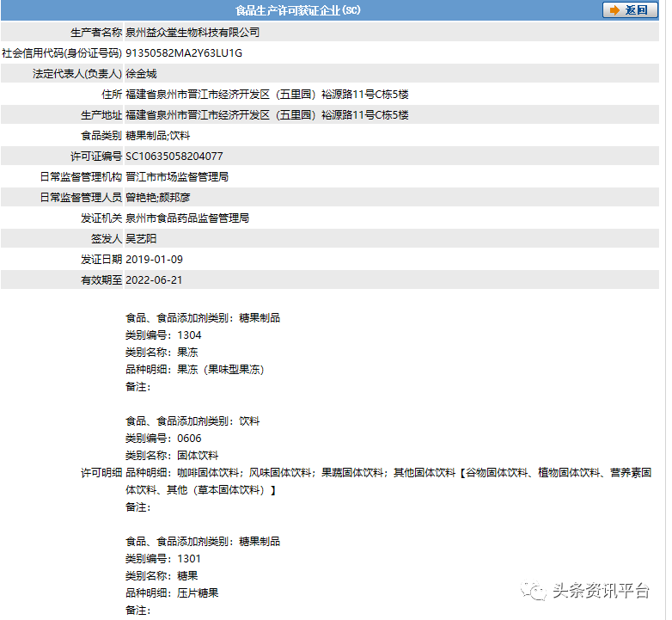
Task: Click license number SC10635058204077
Action: click(174, 157)
